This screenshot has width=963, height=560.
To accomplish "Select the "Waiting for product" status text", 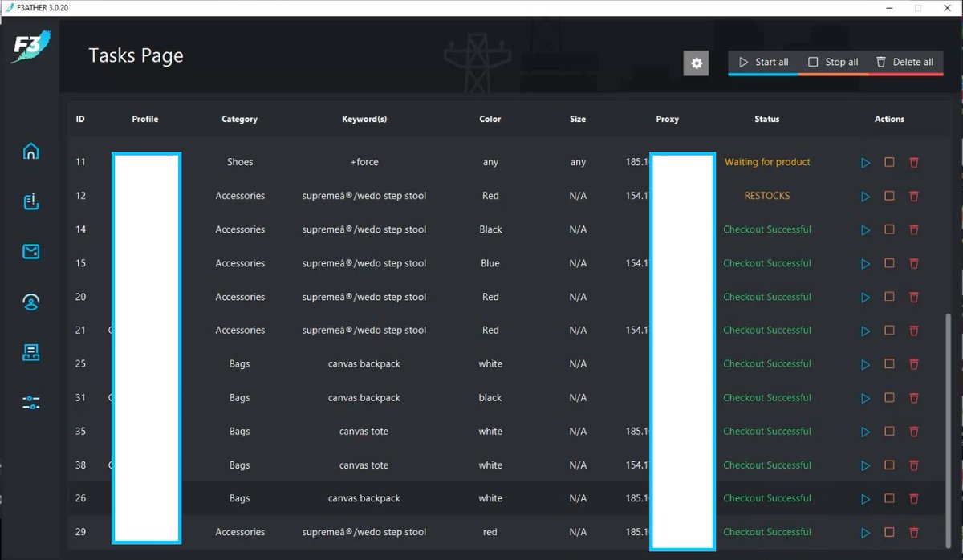I will (x=767, y=162).
